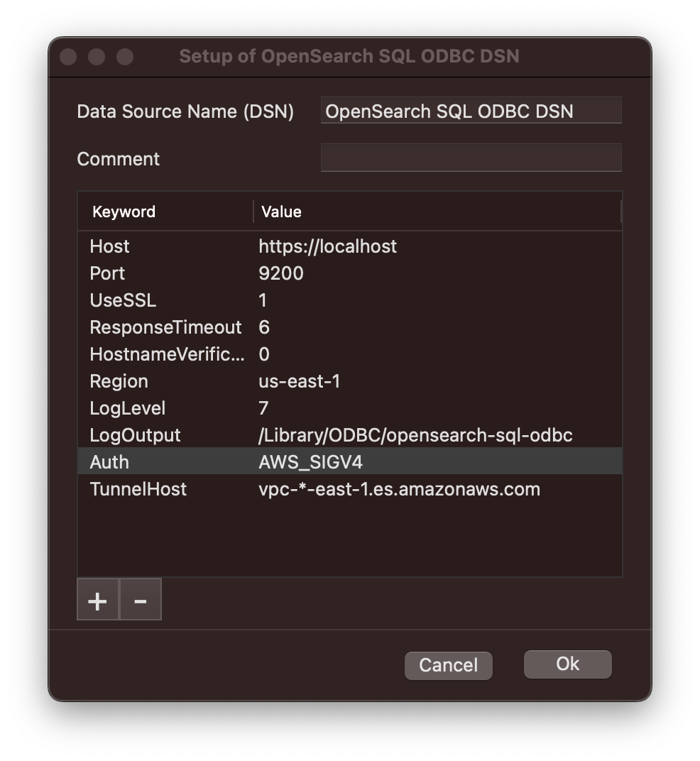Screen dimensions: 700x761
Task: Select the UseSSL keyword row
Action: 123,300
